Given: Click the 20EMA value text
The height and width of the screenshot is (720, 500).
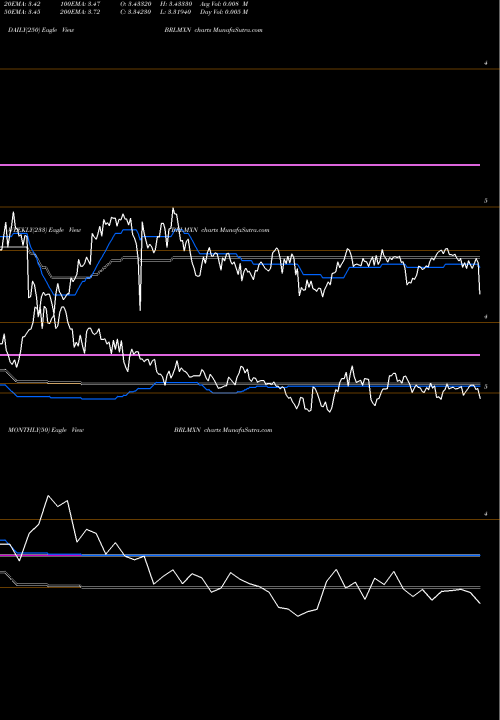Looking at the screenshot, I should [x=22, y=4].
